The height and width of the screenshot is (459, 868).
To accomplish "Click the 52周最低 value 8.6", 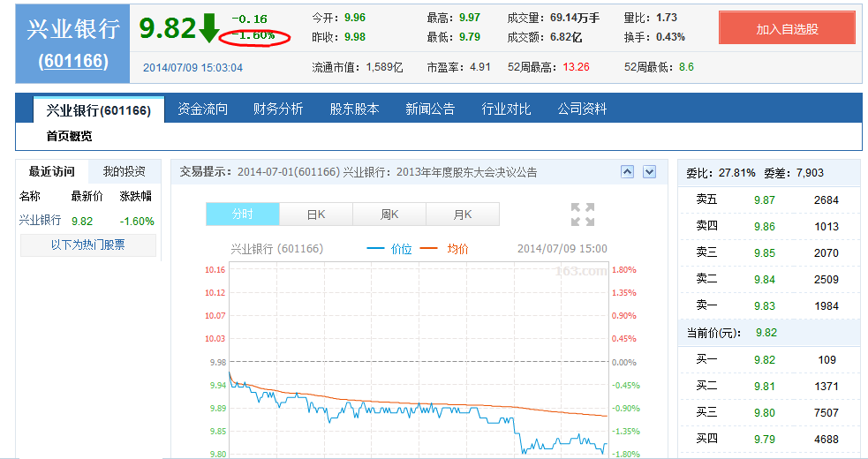I will pos(686,67).
